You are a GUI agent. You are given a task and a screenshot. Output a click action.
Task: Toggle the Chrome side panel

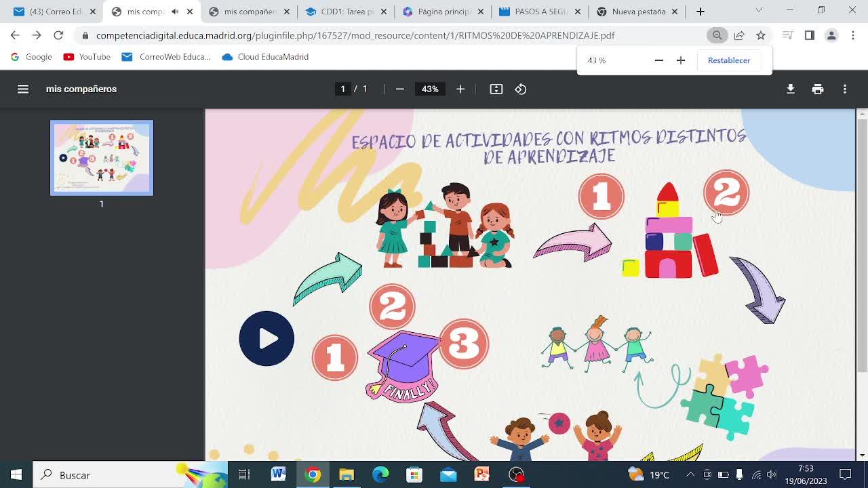coord(809,35)
